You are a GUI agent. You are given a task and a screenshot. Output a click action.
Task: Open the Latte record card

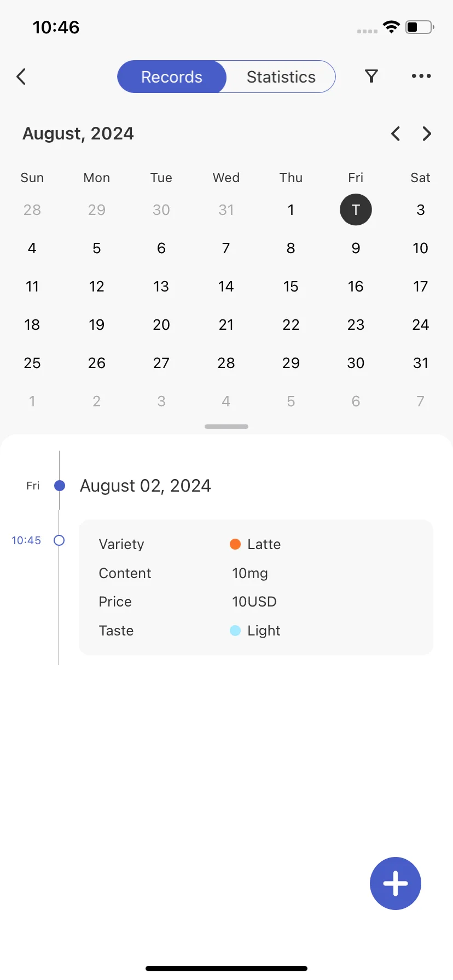[256, 587]
